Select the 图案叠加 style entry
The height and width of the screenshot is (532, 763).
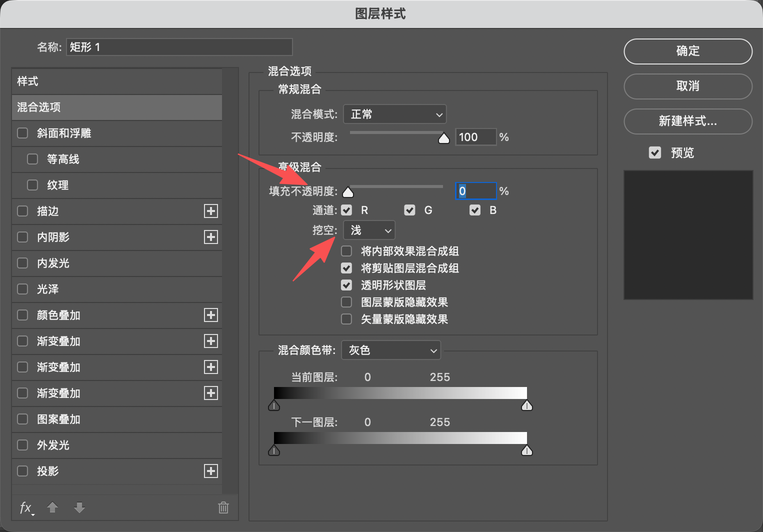117,419
